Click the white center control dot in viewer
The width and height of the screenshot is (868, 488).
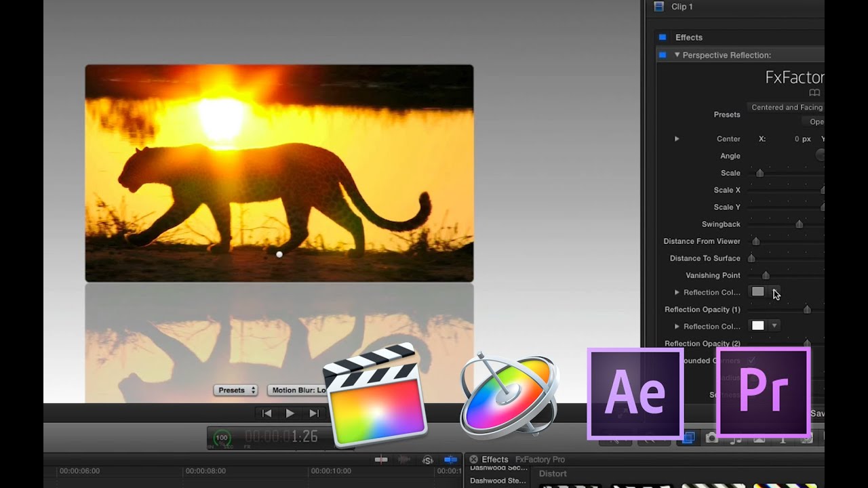tap(279, 255)
